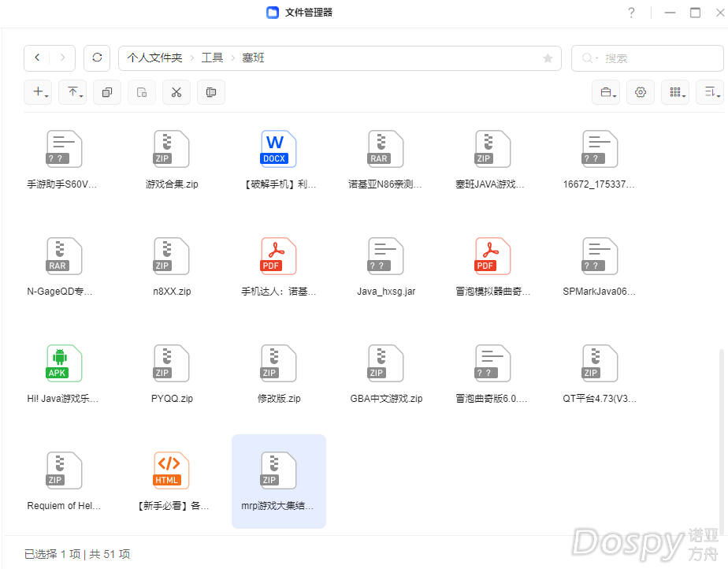The height and width of the screenshot is (569, 728).
Task: Click the scissors cut icon
Action: pyautogui.click(x=176, y=92)
